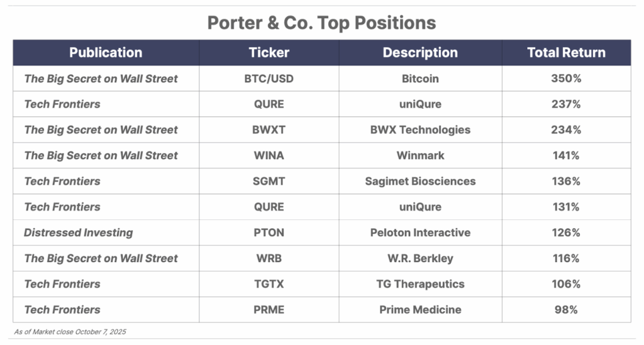Click the Total Return column header
The height and width of the screenshot is (345, 644).
pyautogui.click(x=566, y=53)
